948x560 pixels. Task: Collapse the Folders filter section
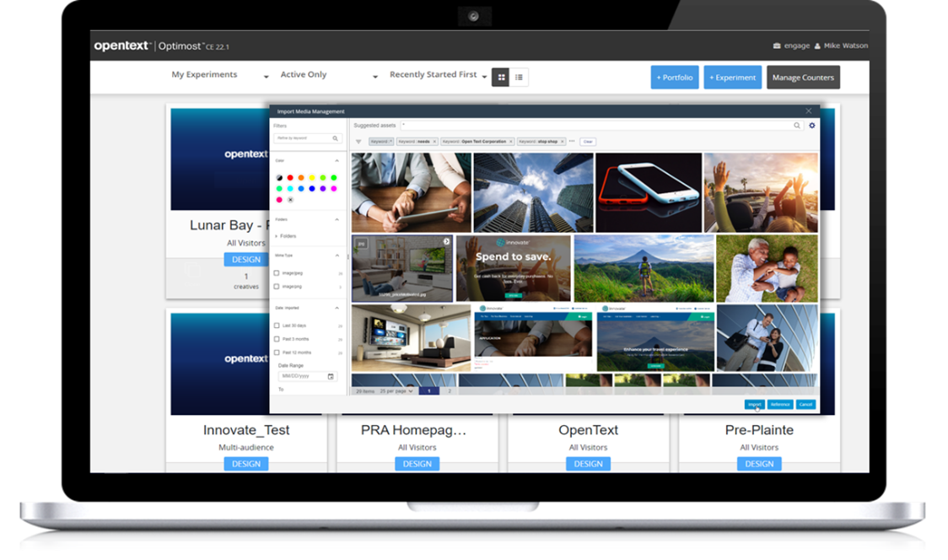(337, 219)
